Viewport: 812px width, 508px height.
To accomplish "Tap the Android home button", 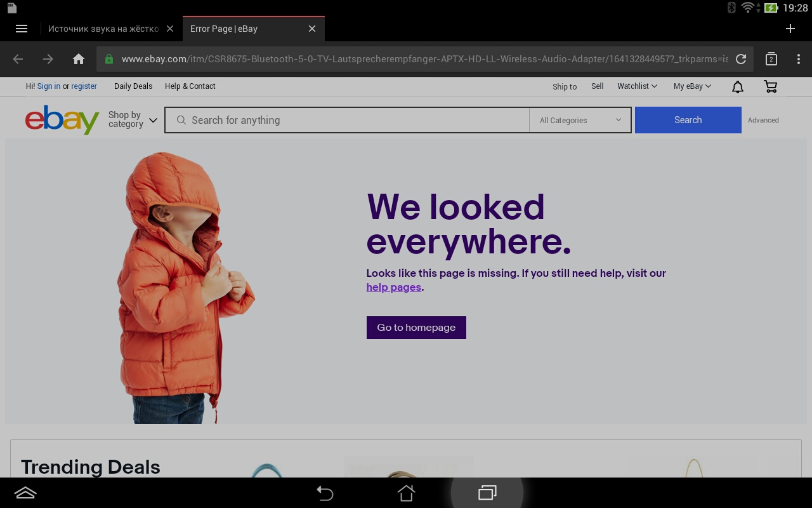I will click(406, 493).
